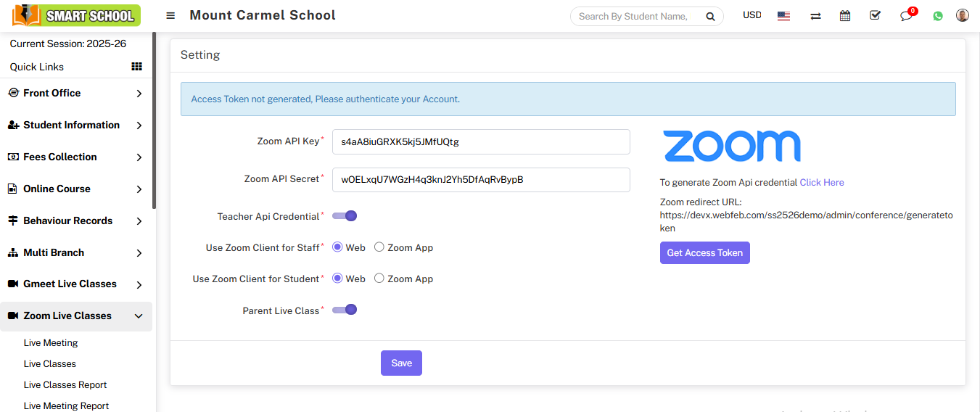Go to Live Meeting submenu item
This screenshot has width=980, height=412.
click(x=51, y=343)
